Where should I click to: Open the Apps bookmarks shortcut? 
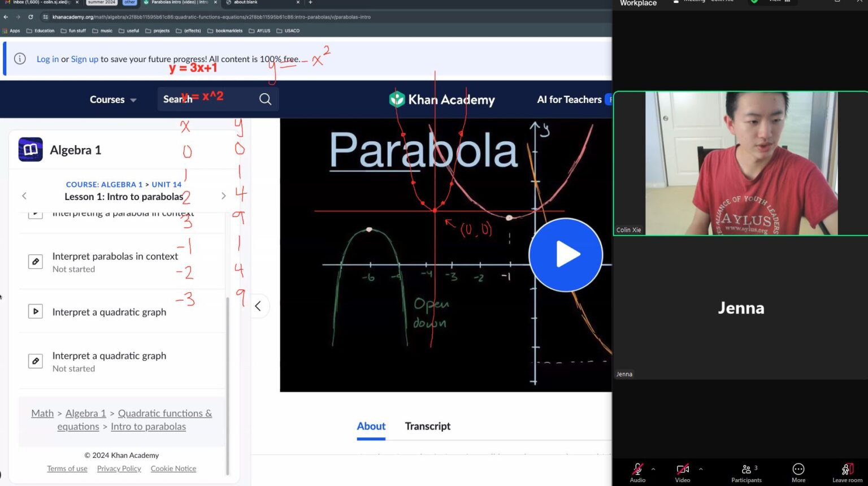(11, 31)
